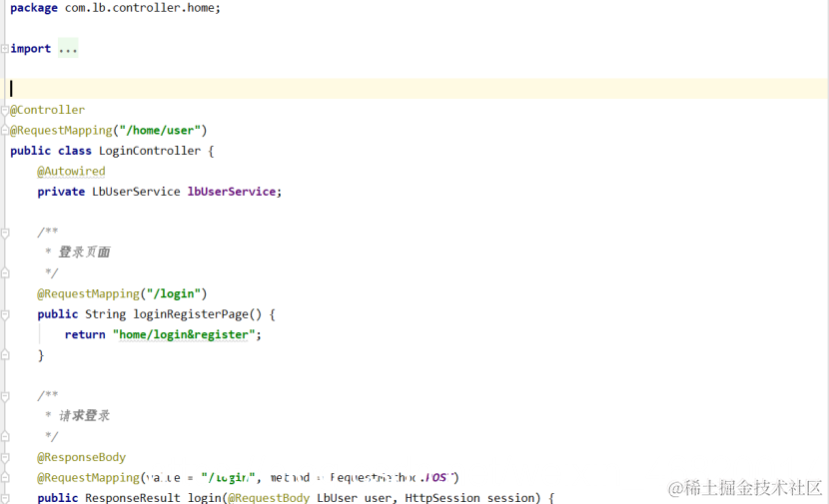Click the "home/login&register" return string

click(x=184, y=335)
